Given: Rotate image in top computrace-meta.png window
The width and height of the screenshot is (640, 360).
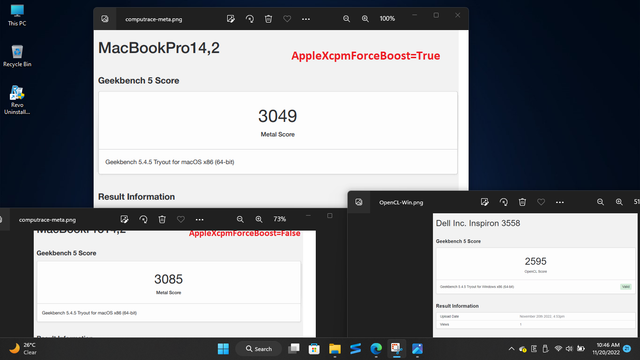Looking at the screenshot, I should point(249,19).
